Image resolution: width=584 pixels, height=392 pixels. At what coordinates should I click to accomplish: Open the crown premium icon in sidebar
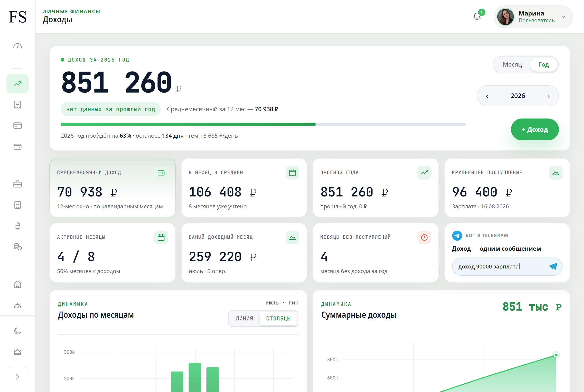(18, 352)
